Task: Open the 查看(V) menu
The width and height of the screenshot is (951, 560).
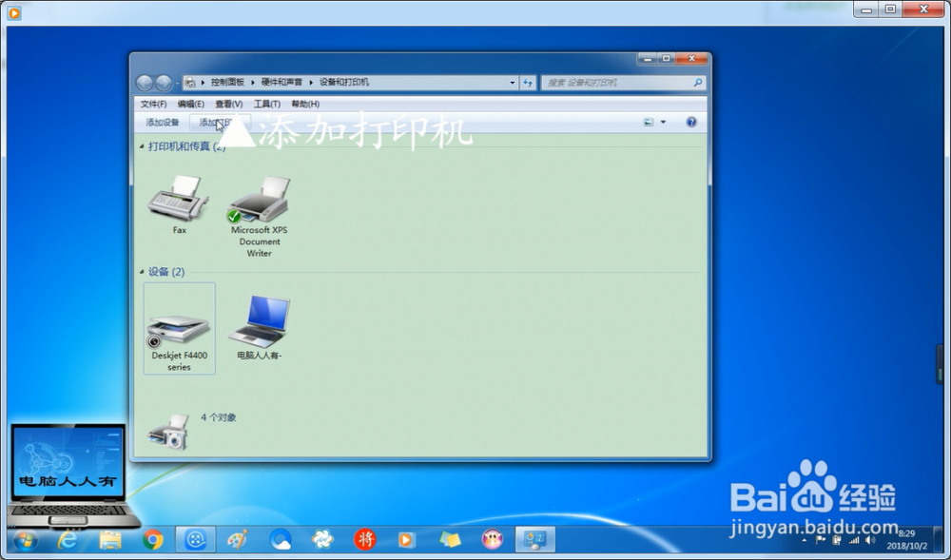Action: (x=228, y=105)
